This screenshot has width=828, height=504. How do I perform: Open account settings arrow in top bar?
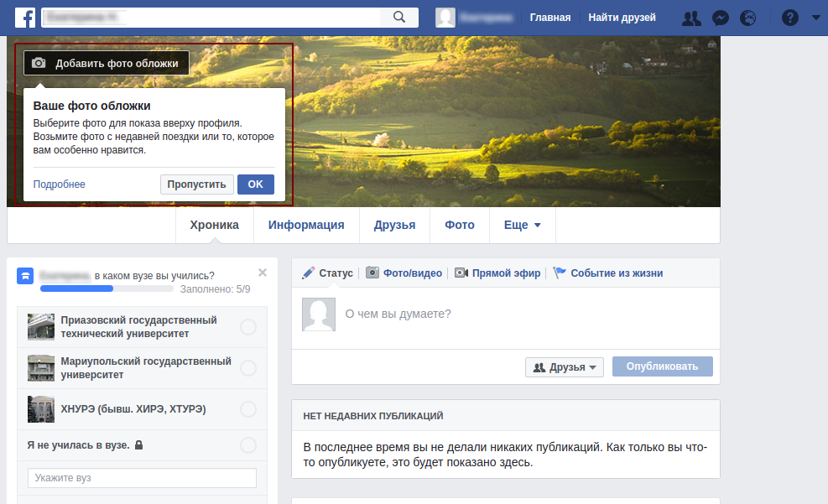pos(815,18)
